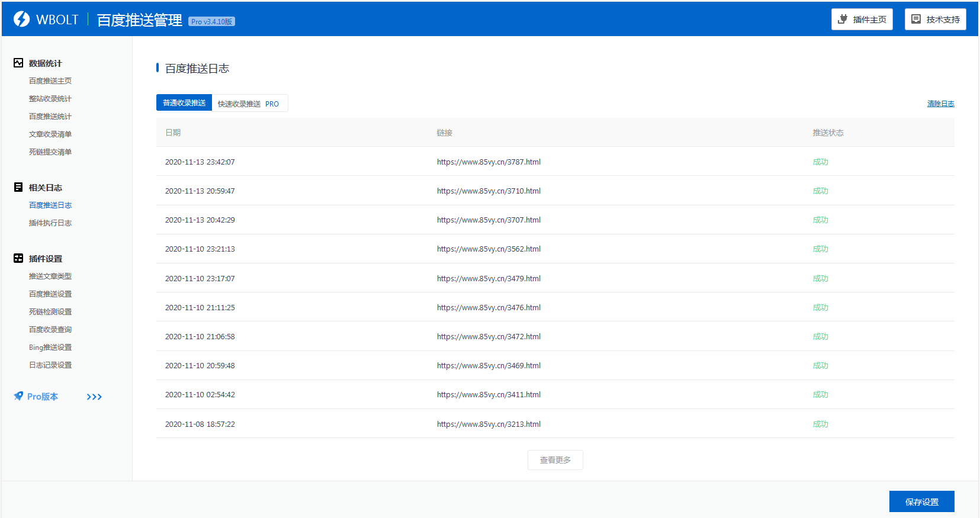The width and height of the screenshot is (980, 518).
Task: Select 百度收录查询 in the sidebar
Action: pos(50,330)
